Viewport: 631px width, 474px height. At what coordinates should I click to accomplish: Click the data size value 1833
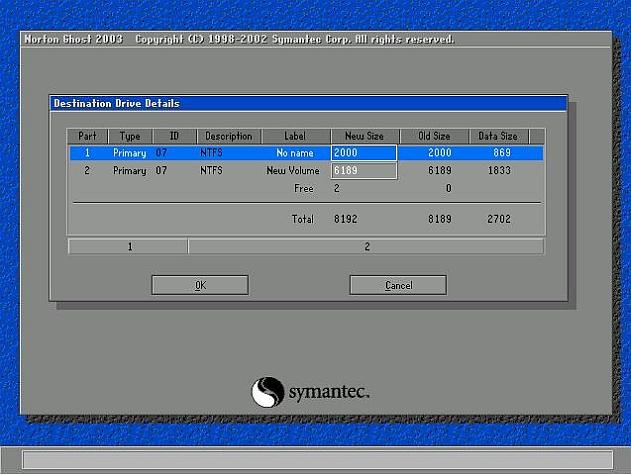pos(499,171)
